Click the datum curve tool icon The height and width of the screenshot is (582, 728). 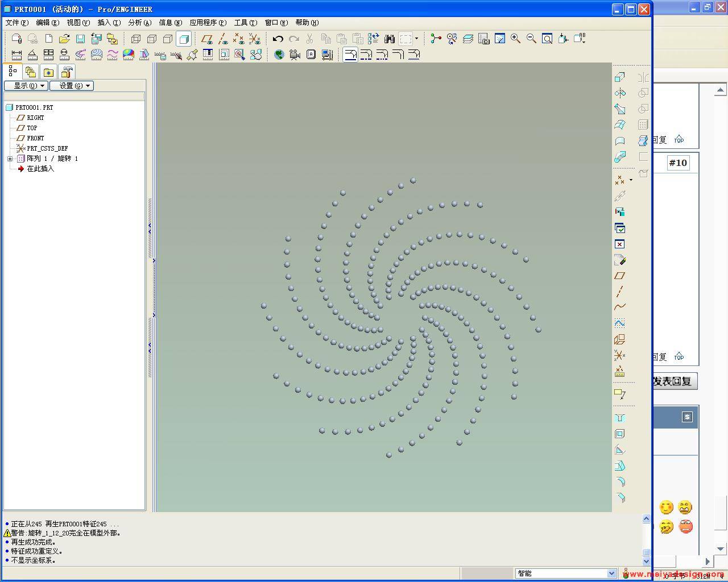click(x=620, y=307)
